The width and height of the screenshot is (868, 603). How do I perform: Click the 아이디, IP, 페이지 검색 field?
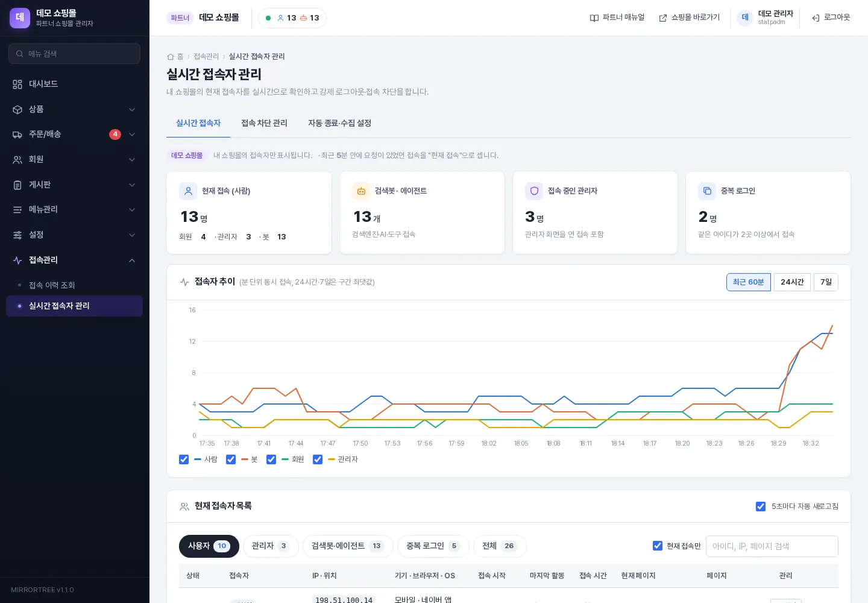point(772,546)
